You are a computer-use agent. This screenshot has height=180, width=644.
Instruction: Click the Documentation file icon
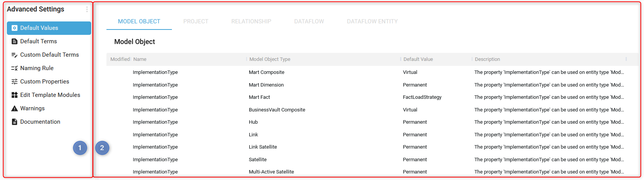[x=15, y=122]
